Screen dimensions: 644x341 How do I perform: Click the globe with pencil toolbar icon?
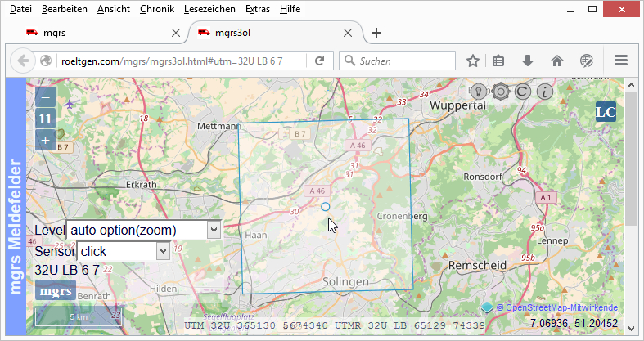[587, 61]
